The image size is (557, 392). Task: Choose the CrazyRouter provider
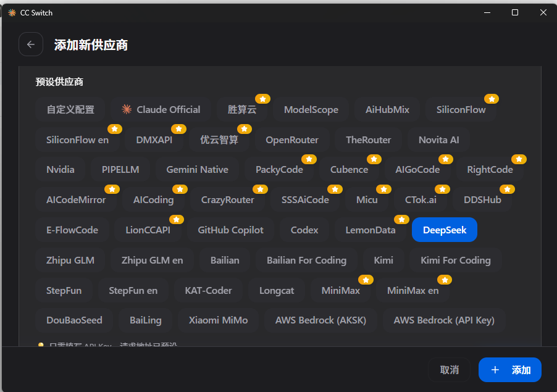point(228,199)
